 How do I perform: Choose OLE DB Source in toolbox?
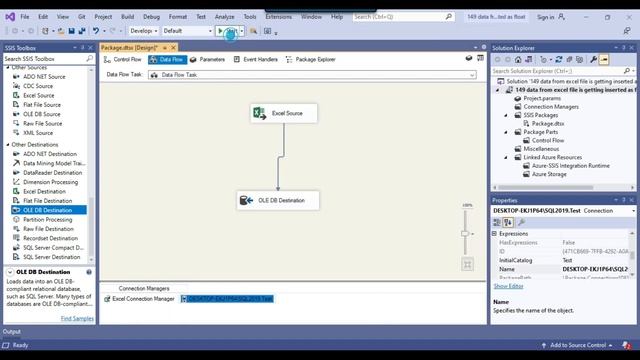tap(42, 114)
